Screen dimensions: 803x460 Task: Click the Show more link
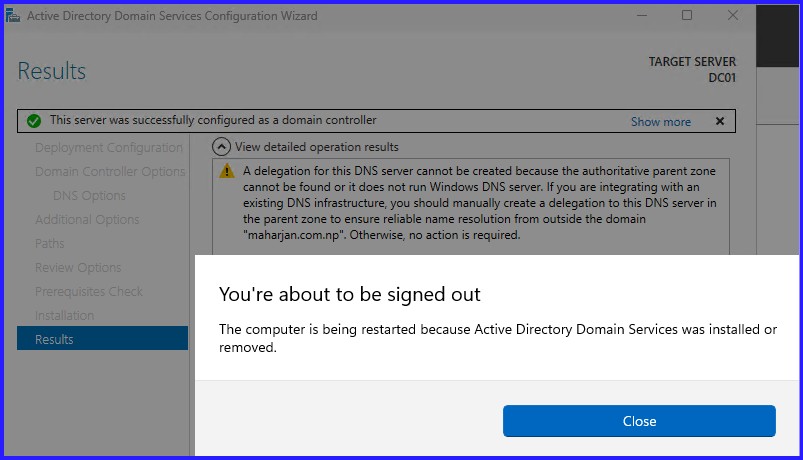(661, 122)
